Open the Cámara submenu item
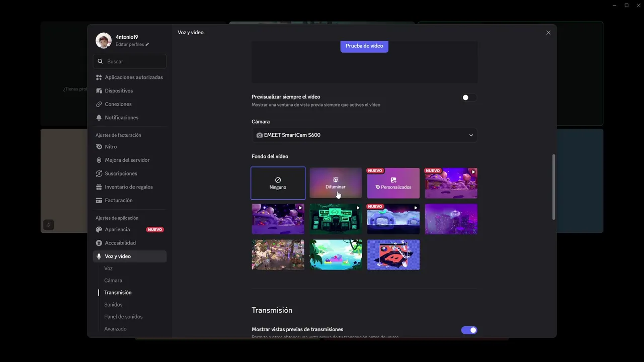 click(x=113, y=281)
